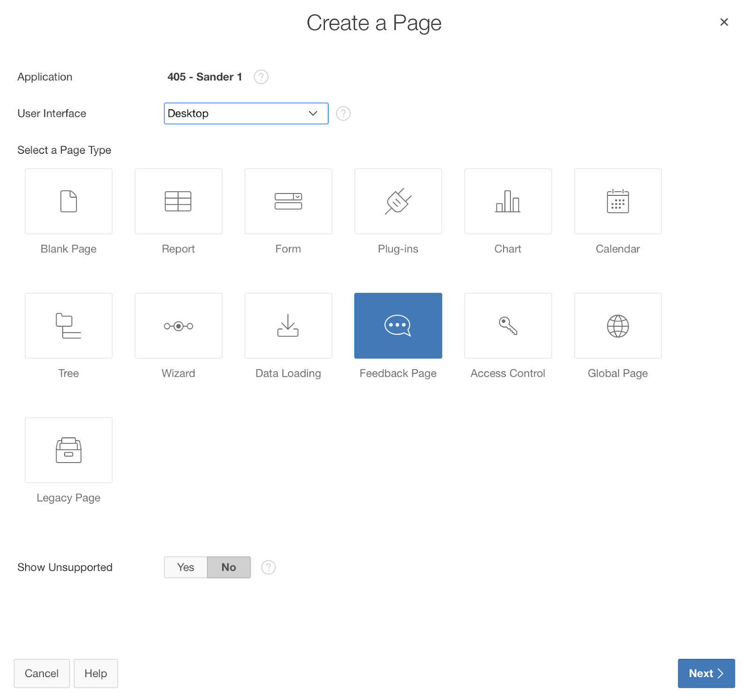The height and width of the screenshot is (700, 748).
Task: Select the Legacy Page type
Action: (69, 450)
